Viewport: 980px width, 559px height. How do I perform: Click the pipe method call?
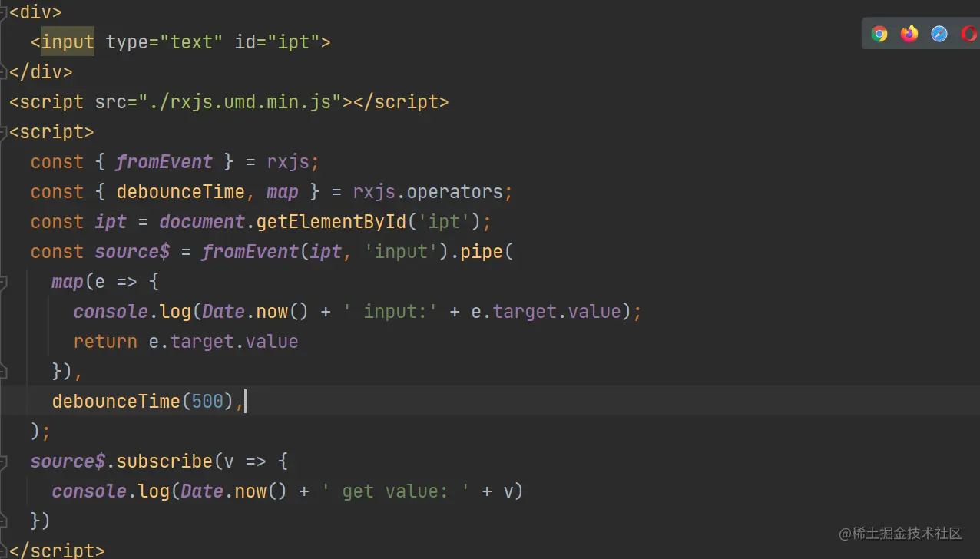pos(482,252)
